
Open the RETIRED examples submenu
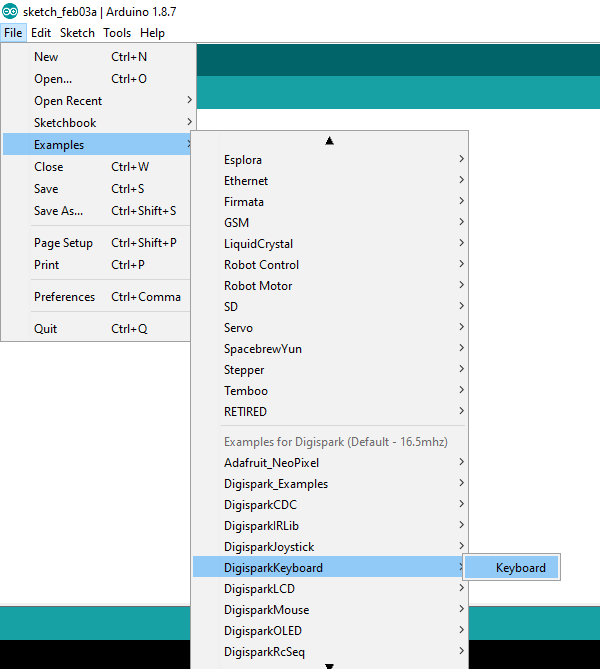(329, 412)
